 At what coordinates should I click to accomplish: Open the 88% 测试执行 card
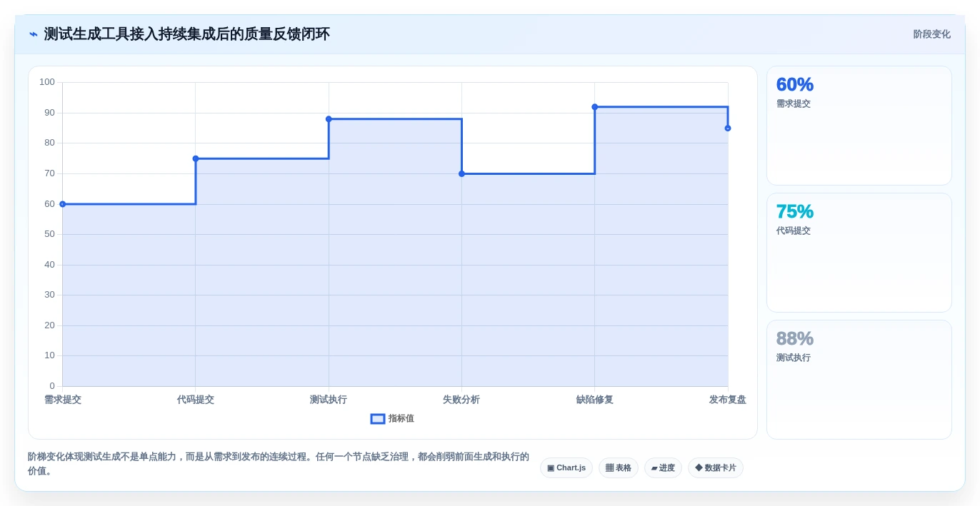click(859, 380)
